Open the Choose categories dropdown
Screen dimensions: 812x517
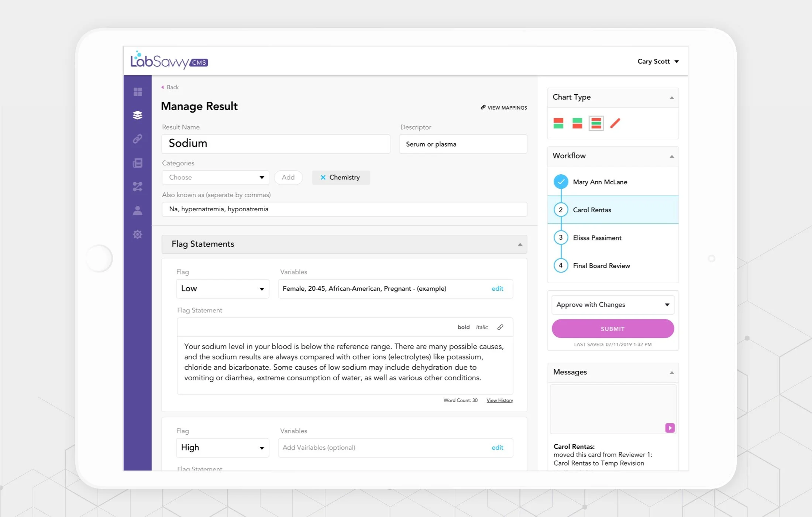click(x=216, y=177)
